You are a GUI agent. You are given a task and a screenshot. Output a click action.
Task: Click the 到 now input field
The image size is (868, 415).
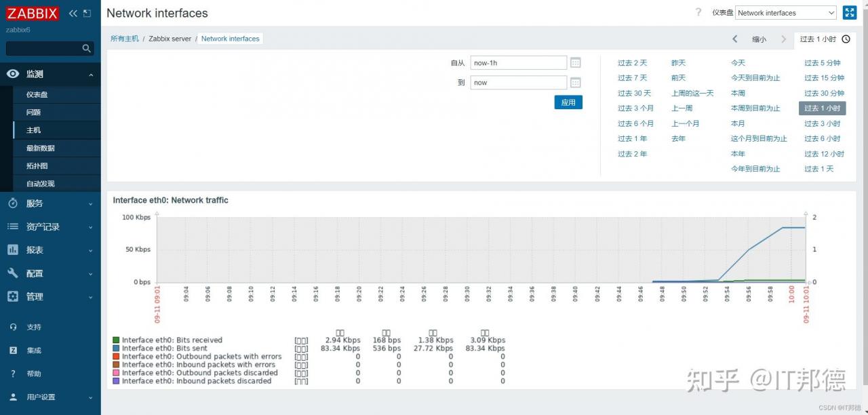click(519, 82)
